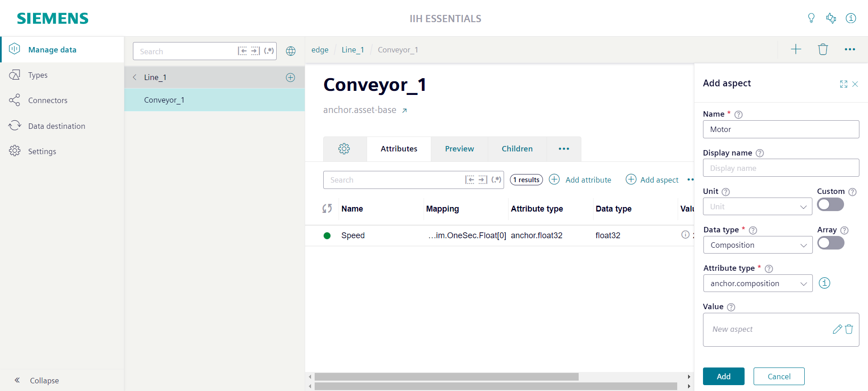Open the lightbulb tips icon
Screen dimensions: 868x391
(811, 18)
